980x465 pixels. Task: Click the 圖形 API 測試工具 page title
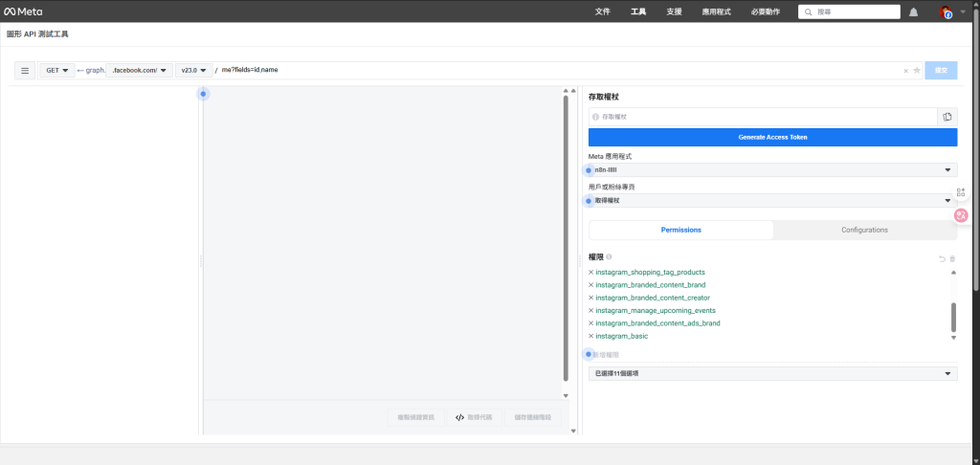coord(37,34)
